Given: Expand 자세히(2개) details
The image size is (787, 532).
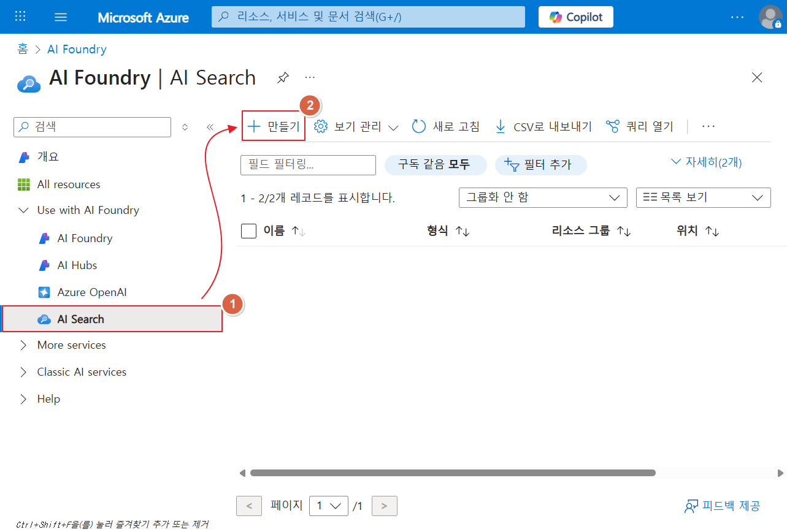Looking at the screenshot, I should click(707, 162).
